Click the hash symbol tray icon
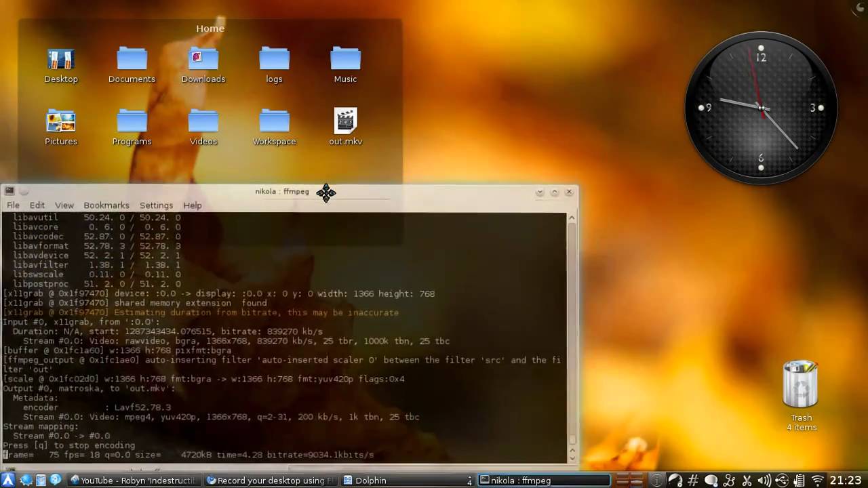Screen dimensions: 868x488 (x=693, y=481)
